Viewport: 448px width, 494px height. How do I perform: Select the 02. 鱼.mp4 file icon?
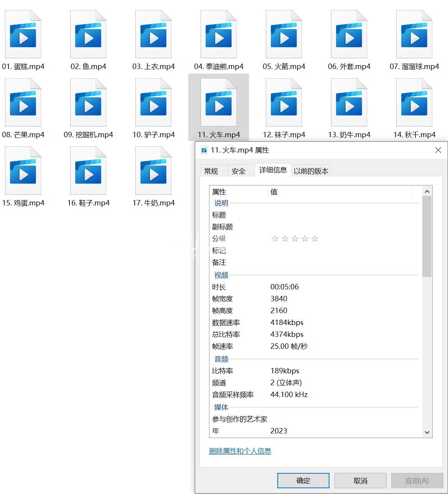click(x=88, y=35)
